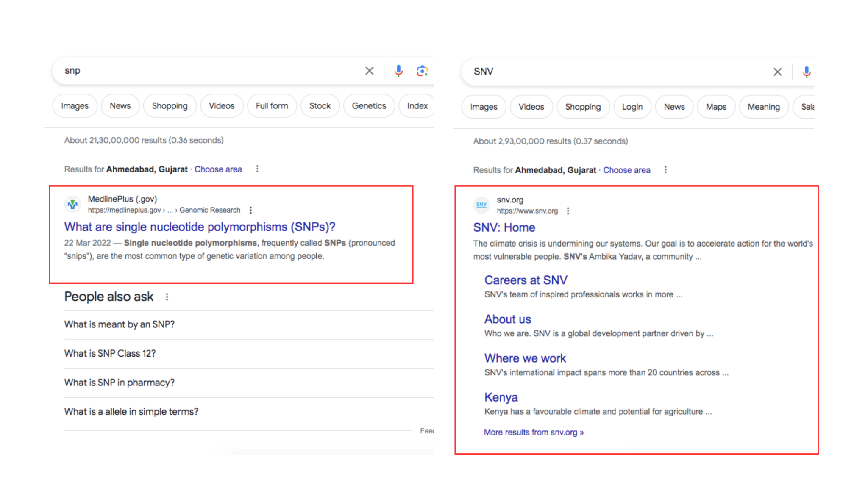Expand 'What is SNP Class 12?' question
The width and height of the screenshot is (868, 488).
click(110, 354)
